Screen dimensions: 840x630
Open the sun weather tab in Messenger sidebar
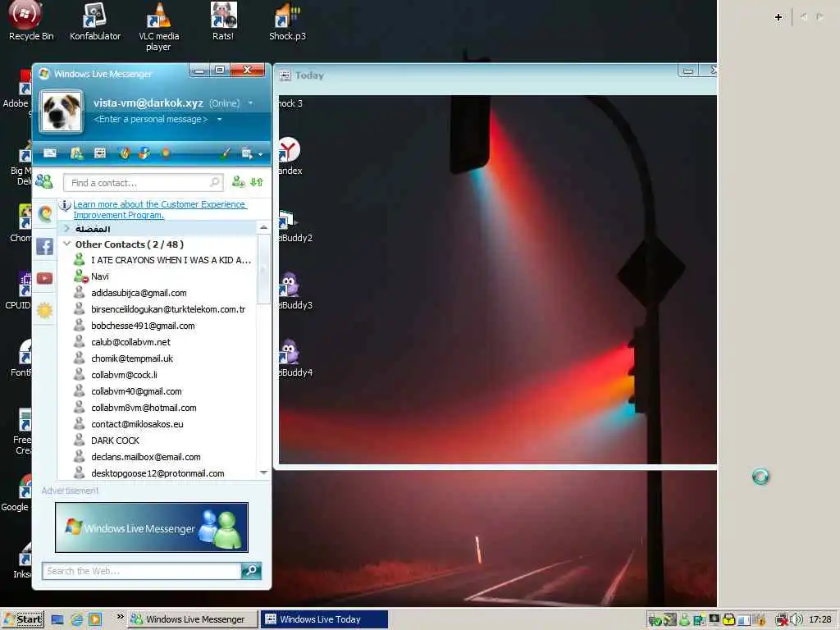(44, 309)
